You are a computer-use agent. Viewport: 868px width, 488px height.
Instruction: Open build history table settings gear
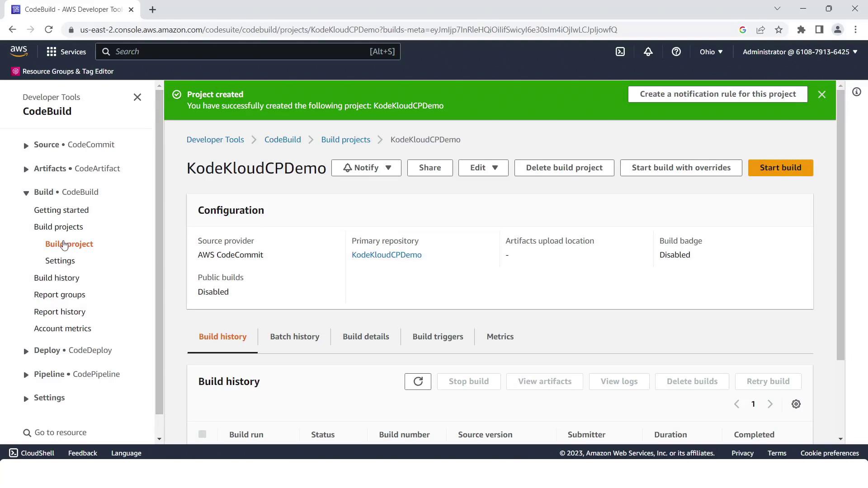(x=796, y=404)
